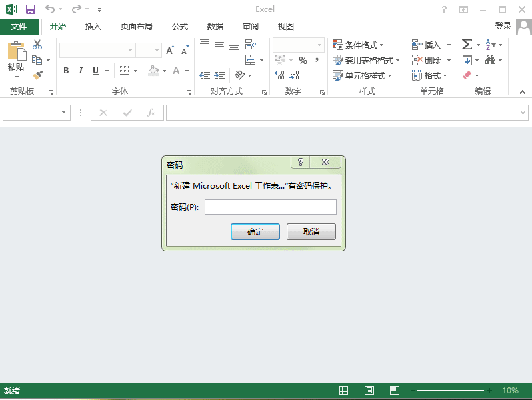
Task: Click the Clear eraser icon
Action: pyautogui.click(x=467, y=75)
